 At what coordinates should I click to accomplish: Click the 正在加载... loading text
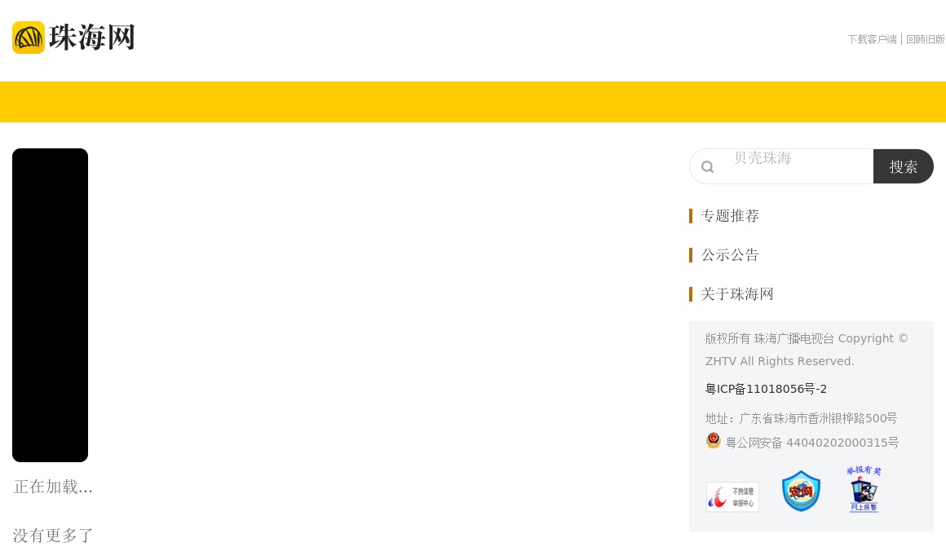(x=53, y=487)
